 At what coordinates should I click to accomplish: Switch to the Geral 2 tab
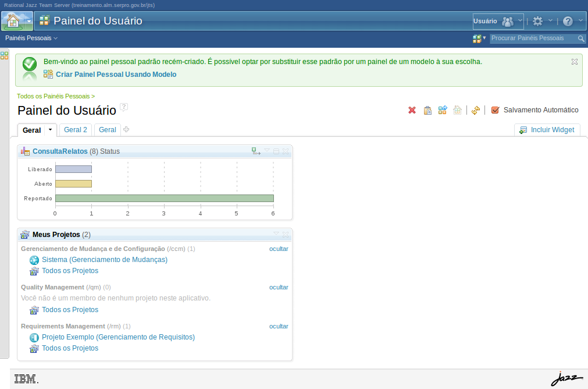76,129
